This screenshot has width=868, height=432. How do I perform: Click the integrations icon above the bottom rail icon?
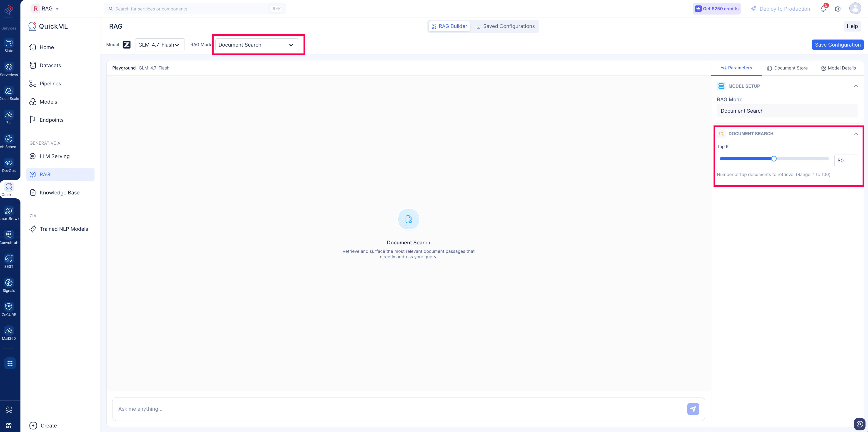[x=9, y=410]
